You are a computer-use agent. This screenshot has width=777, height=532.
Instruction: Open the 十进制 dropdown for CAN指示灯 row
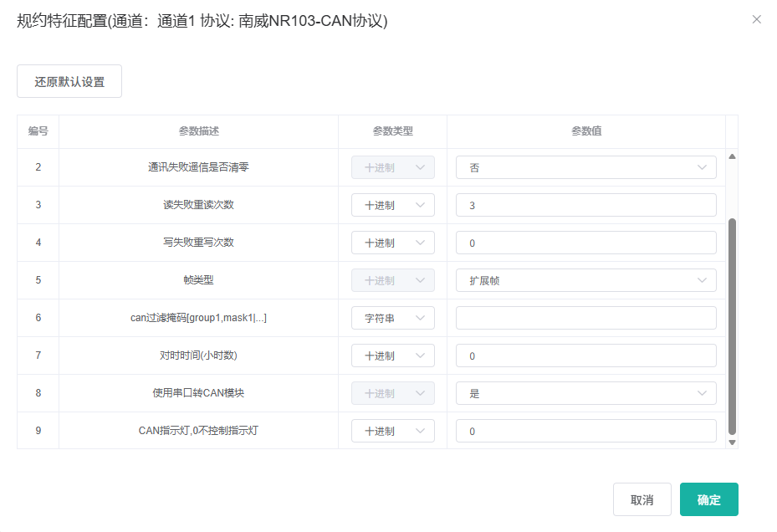tap(392, 431)
